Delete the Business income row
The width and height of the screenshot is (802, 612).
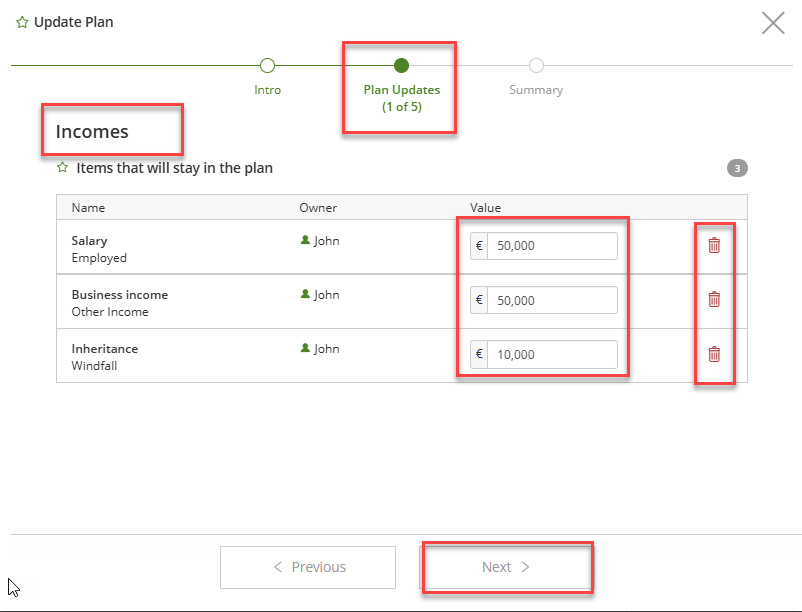(x=714, y=299)
